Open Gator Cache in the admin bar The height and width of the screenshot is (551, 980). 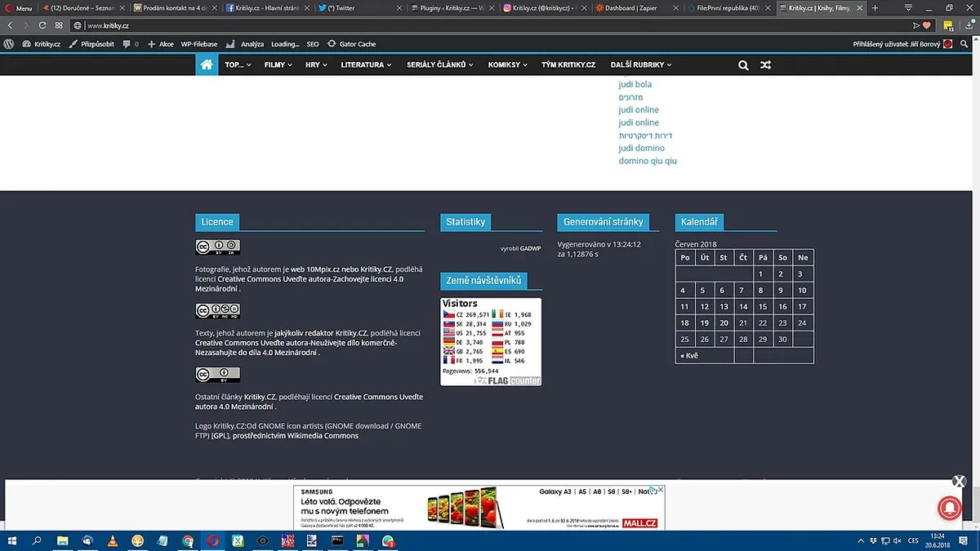coord(352,44)
